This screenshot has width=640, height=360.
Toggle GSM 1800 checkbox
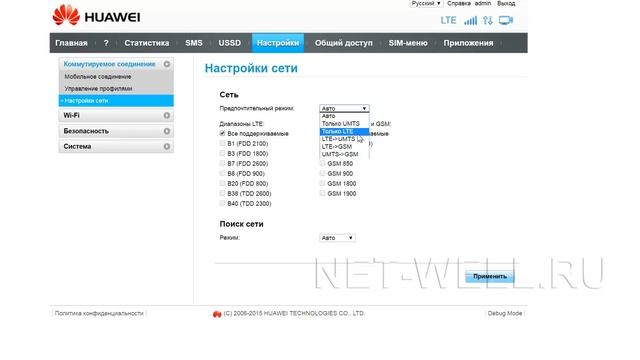point(322,183)
